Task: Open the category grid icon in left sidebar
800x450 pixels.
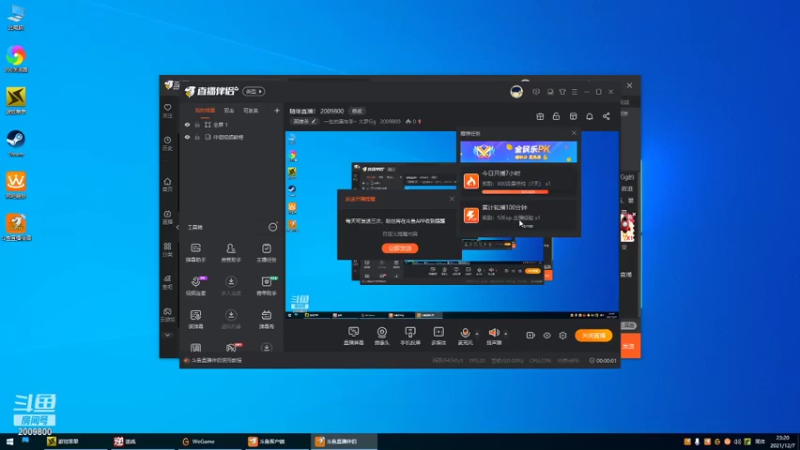Action: click(167, 249)
